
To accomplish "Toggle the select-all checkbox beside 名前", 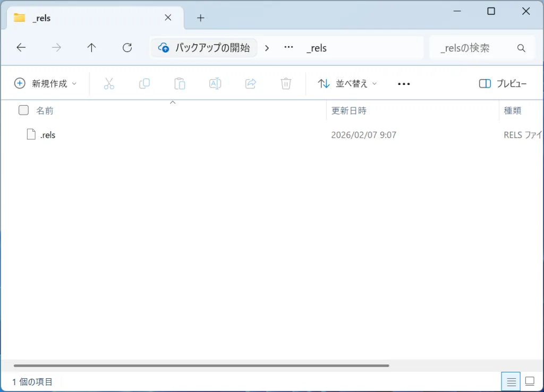I will click(x=23, y=110).
